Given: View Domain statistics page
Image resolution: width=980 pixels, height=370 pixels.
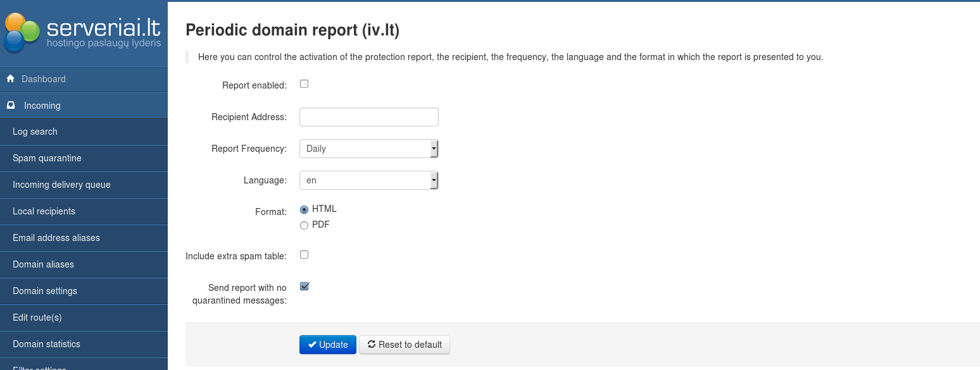Looking at the screenshot, I should pyautogui.click(x=46, y=344).
